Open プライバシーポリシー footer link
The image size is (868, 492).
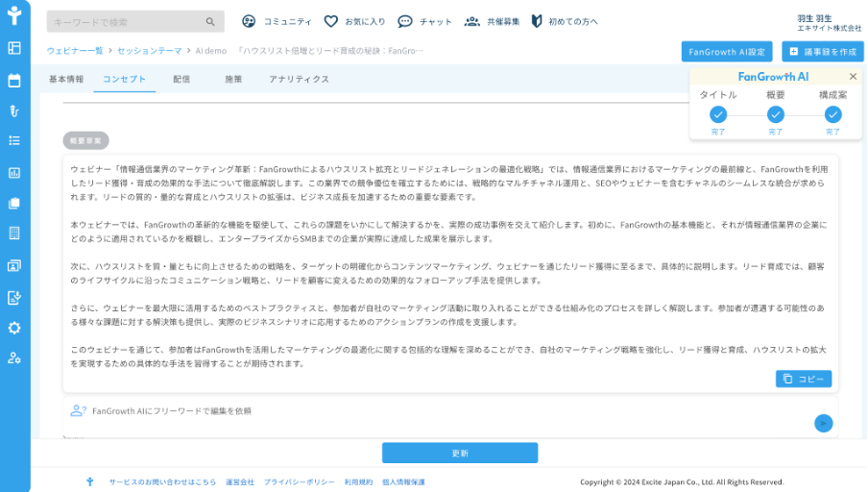point(299,482)
